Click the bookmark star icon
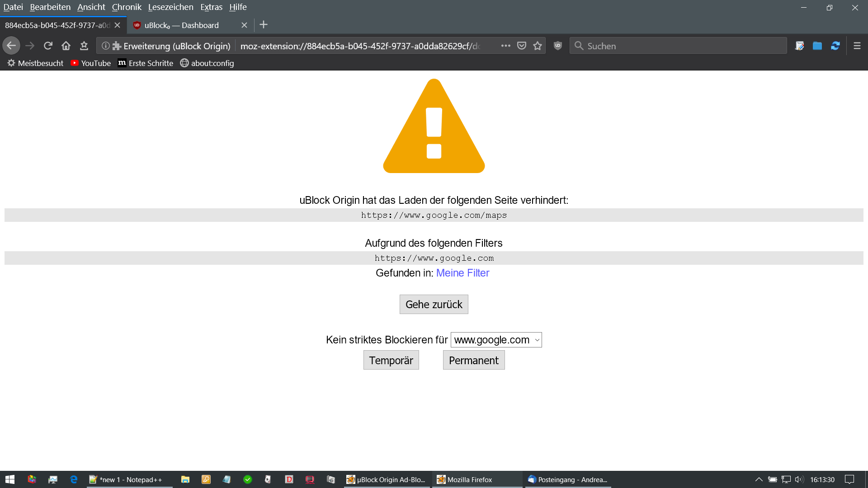Viewport: 868px width, 488px height. coord(538,46)
